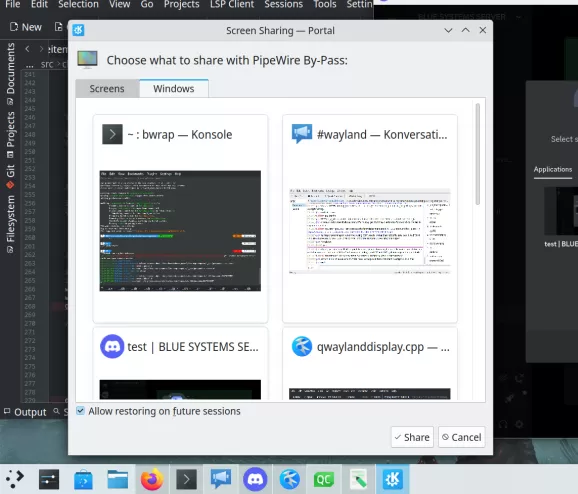
Task: Open the File menu in Kate
Action: pos(13,4)
